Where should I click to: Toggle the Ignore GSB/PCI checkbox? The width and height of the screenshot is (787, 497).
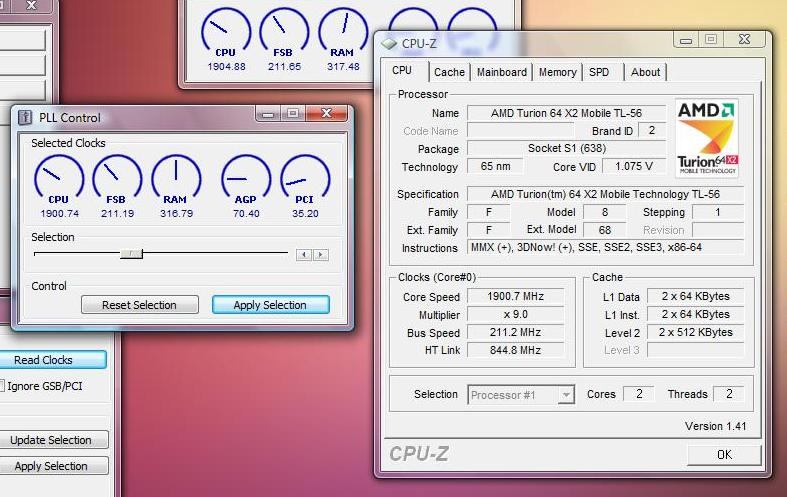click(2, 386)
